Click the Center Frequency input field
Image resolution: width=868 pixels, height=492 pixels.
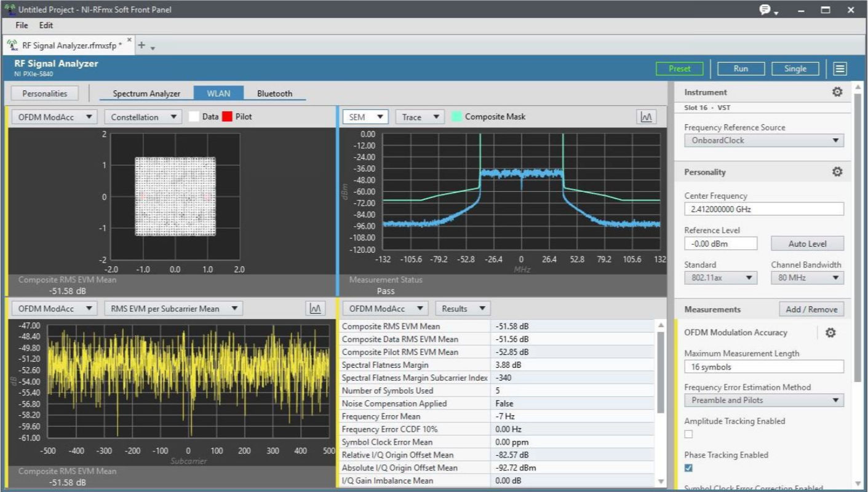coord(763,208)
